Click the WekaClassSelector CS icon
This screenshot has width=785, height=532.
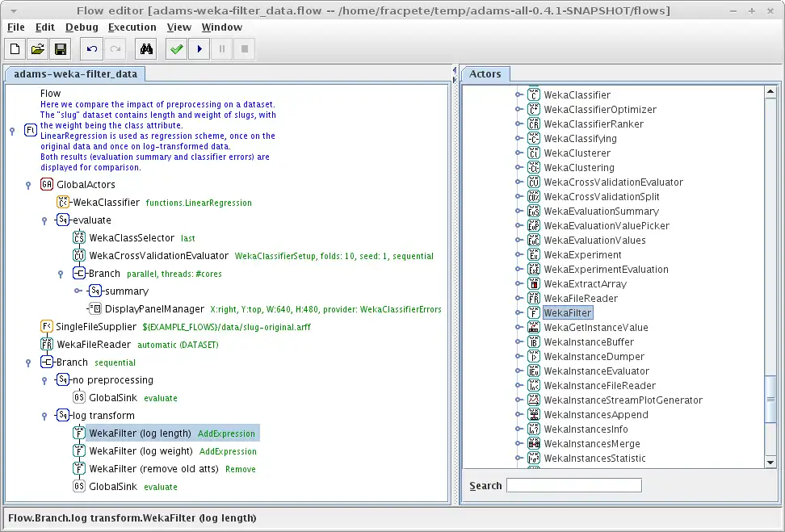point(79,237)
